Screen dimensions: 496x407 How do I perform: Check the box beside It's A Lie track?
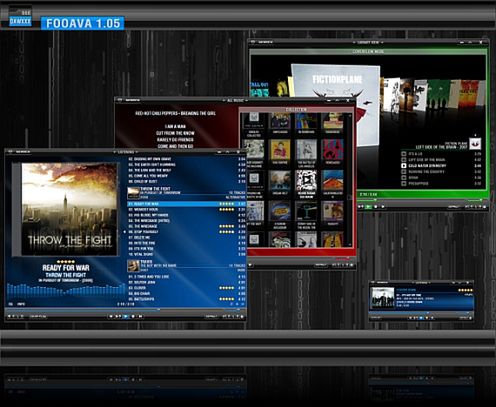tap(404, 154)
